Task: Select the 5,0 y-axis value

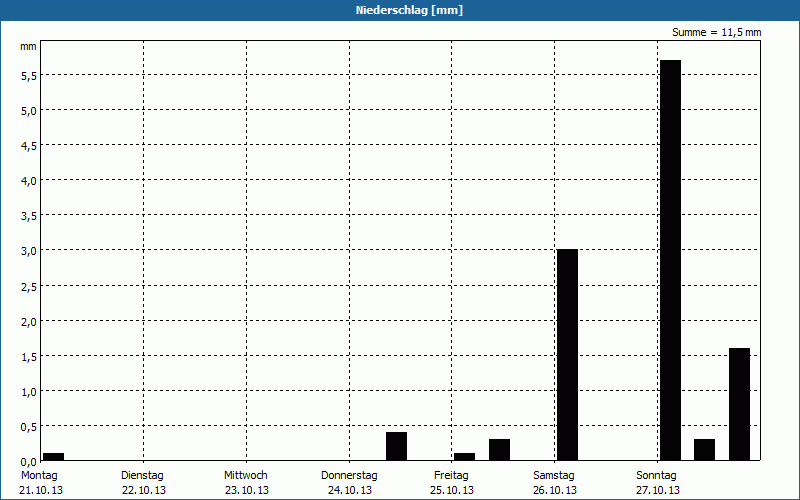Action: [x=28, y=110]
